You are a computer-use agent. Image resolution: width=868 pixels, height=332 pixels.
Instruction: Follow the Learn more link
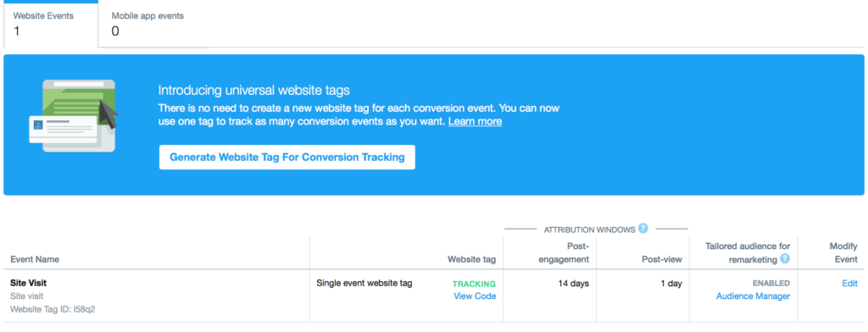[475, 121]
